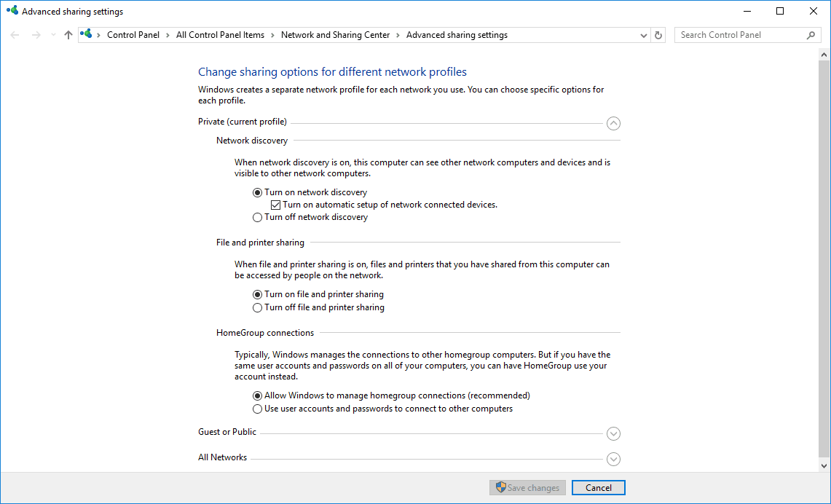Click the search magnifier icon
Screen dimensions: 831x504
pyautogui.click(x=811, y=35)
